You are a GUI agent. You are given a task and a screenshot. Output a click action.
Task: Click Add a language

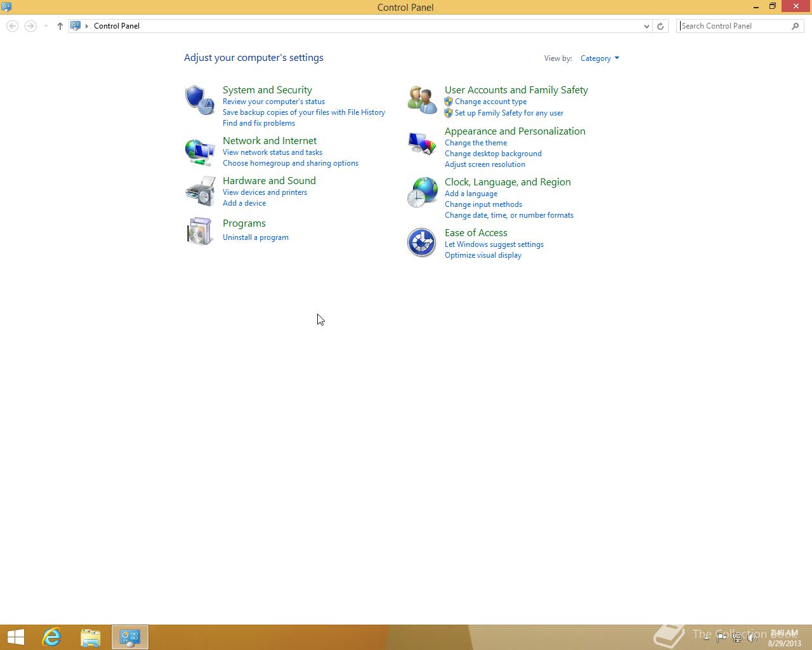pos(471,194)
